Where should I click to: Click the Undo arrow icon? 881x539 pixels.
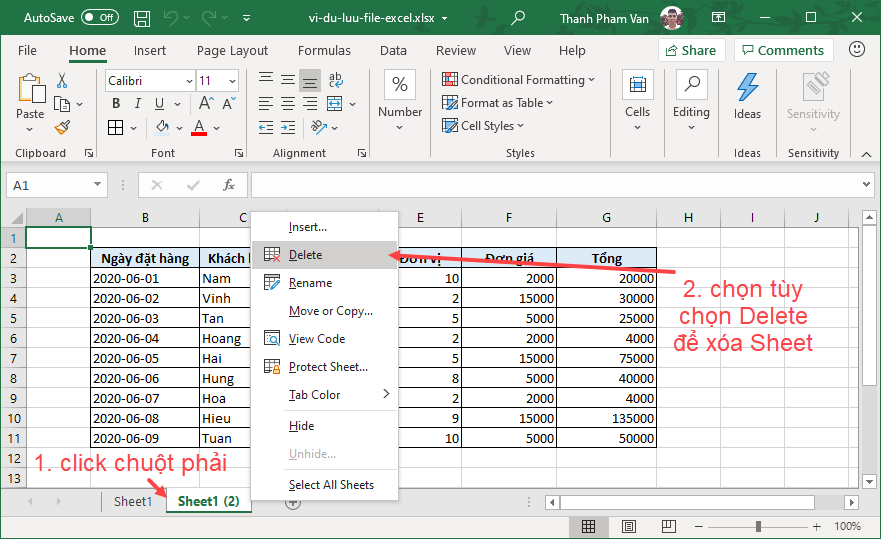[171, 18]
